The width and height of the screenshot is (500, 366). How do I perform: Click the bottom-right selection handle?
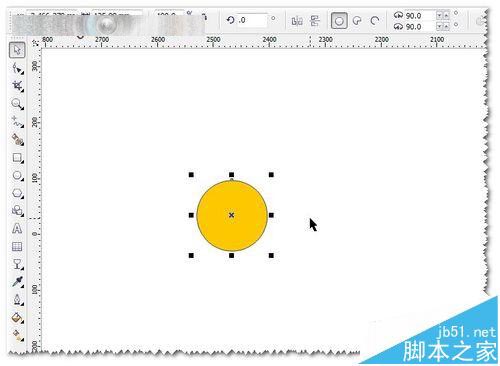(271, 255)
